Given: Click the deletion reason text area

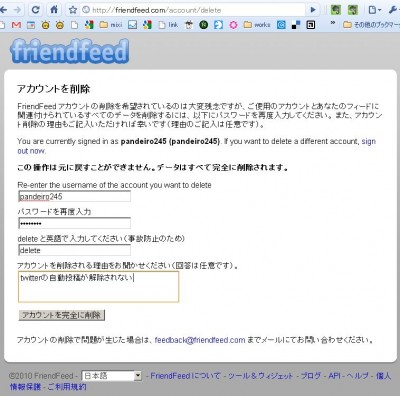Looking at the screenshot, I should (98, 287).
